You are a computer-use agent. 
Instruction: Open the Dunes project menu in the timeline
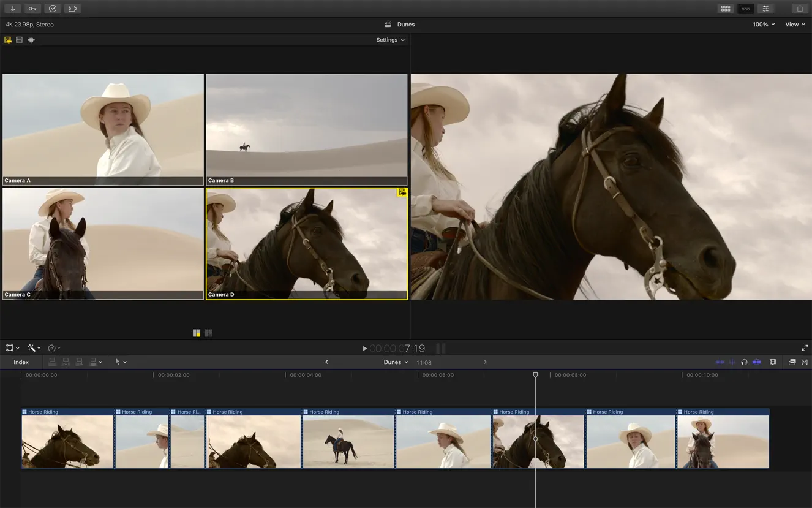[x=396, y=362]
